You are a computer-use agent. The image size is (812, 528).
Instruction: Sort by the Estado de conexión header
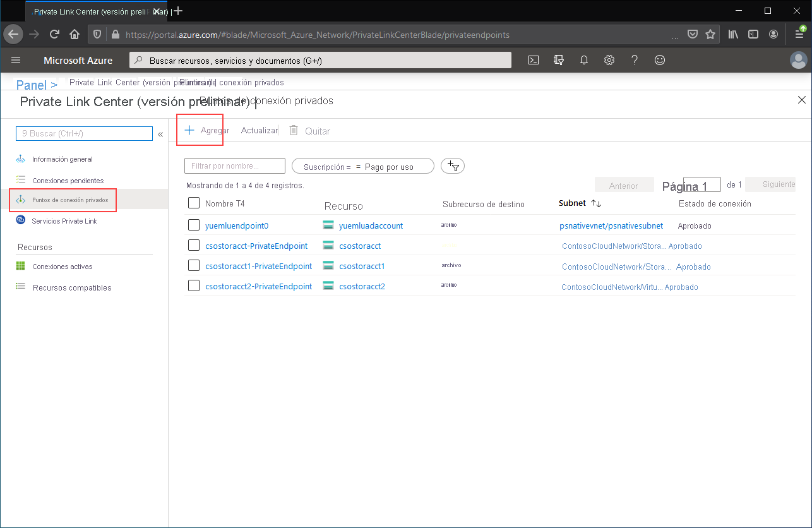pyautogui.click(x=715, y=203)
